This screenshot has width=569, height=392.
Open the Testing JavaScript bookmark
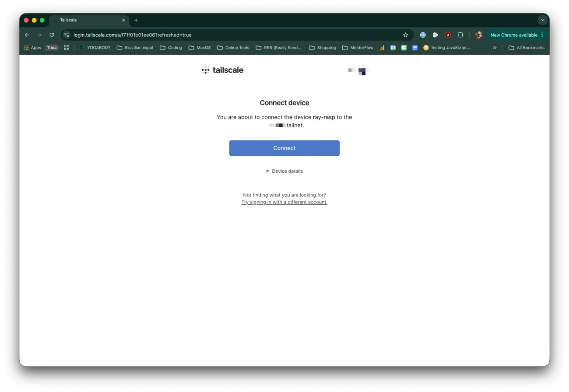tap(446, 48)
